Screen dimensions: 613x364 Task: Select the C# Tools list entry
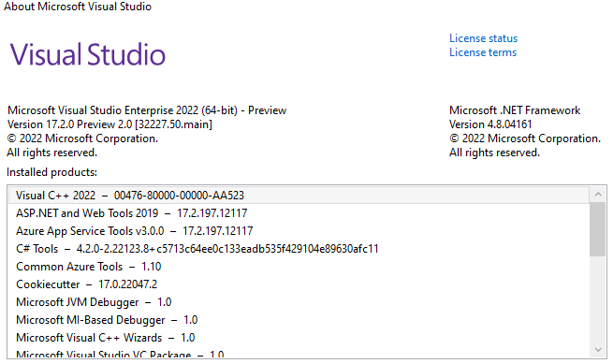[x=299, y=249]
